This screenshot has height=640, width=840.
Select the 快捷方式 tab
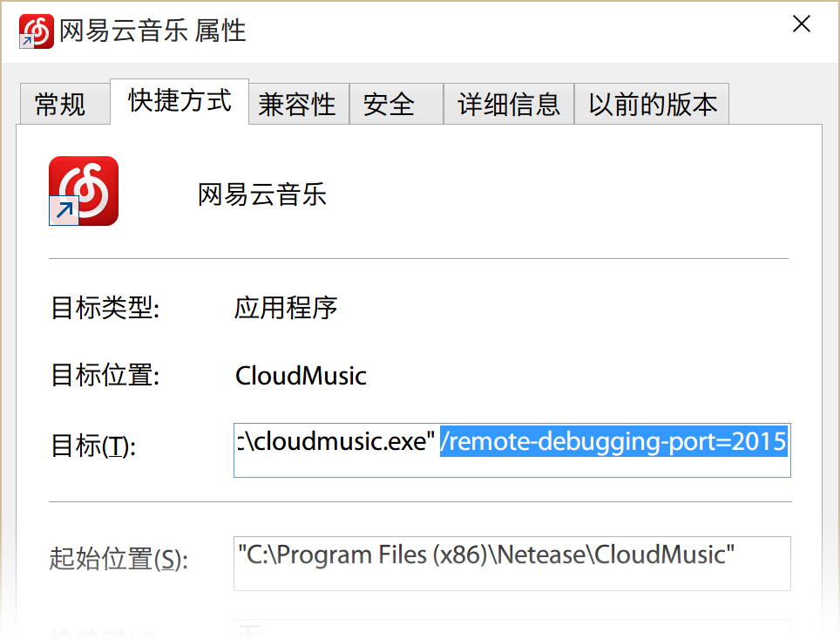[180, 101]
